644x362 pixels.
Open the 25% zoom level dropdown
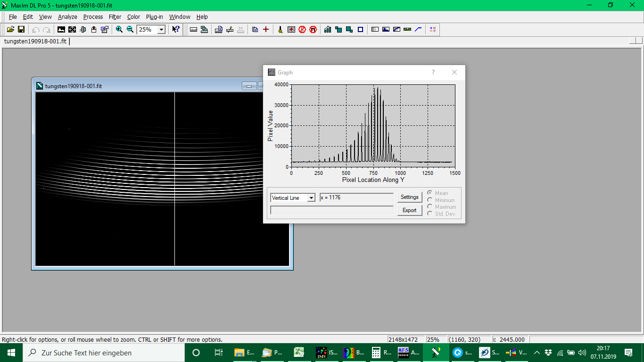[x=161, y=29]
